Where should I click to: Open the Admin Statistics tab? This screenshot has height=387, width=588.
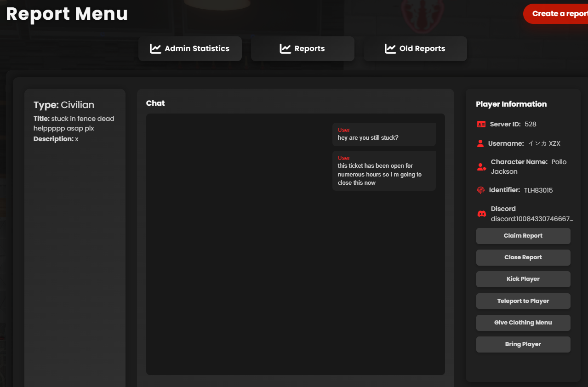(x=190, y=49)
